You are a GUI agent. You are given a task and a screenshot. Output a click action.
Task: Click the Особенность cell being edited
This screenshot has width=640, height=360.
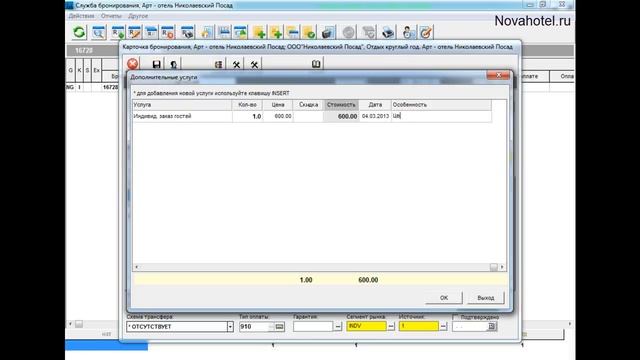441,116
